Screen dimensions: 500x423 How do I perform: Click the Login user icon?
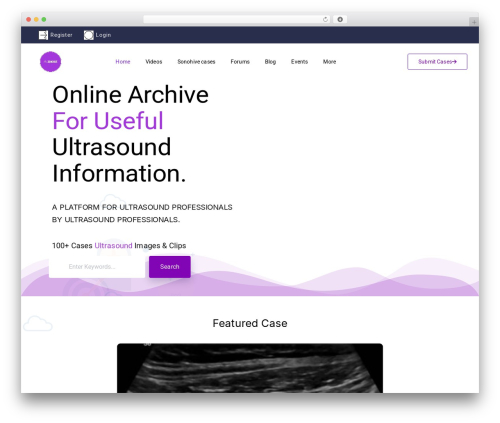pos(89,35)
